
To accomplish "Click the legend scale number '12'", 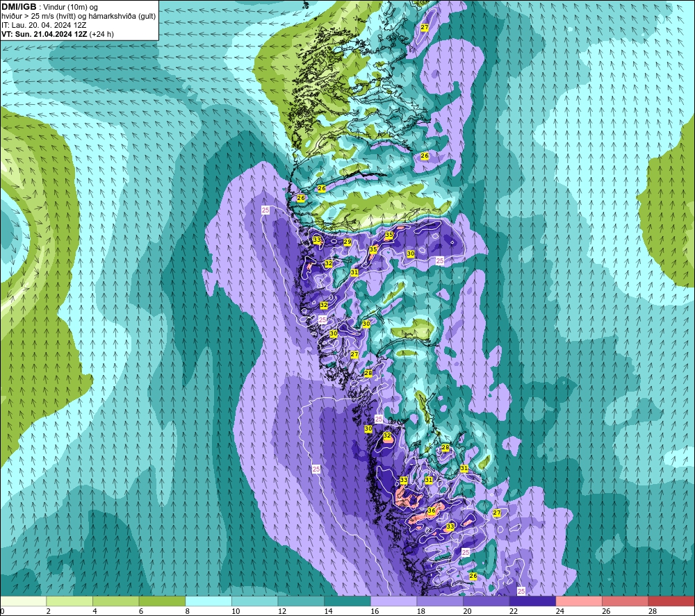I will point(282,612).
